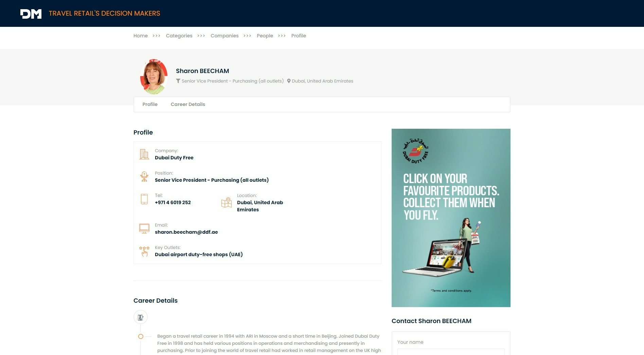Screen dimensions: 644x355
Task: Click the map location icon
Action: coord(226,202)
